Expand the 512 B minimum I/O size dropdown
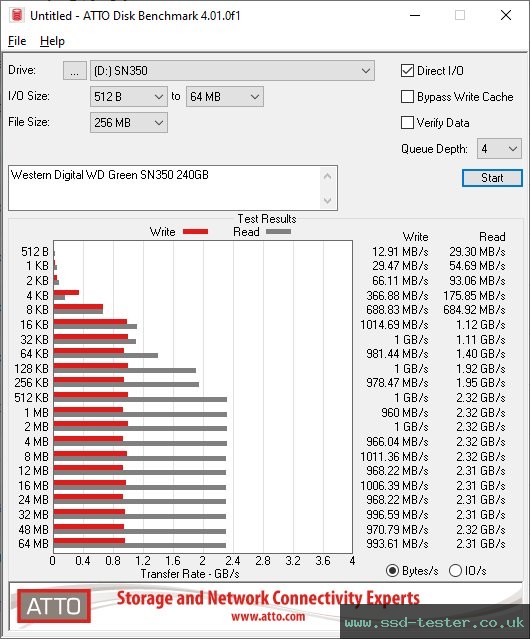The image size is (530, 639). 129,97
